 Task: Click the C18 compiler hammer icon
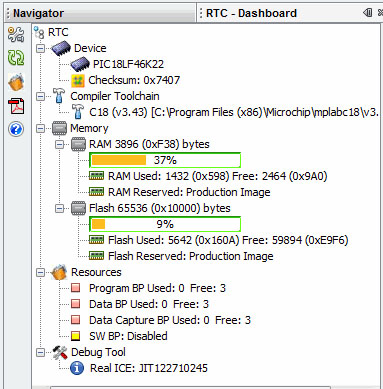coord(78,112)
